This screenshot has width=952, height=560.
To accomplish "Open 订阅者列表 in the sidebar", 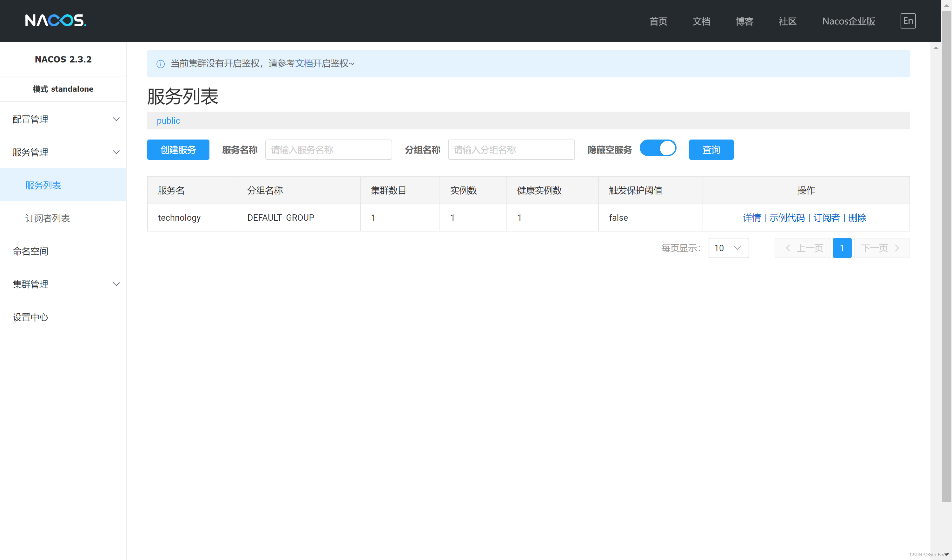I will (x=63, y=218).
